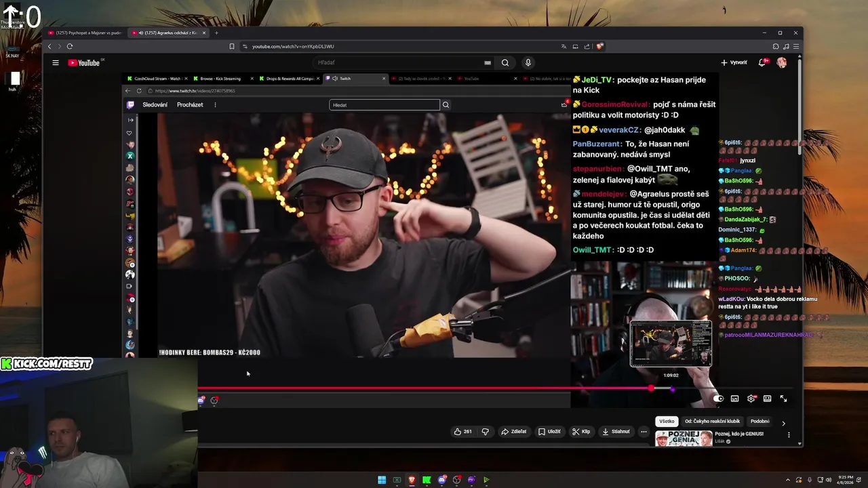The height and width of the screenshot is (488, 868).
Task: Share the page via the address bar share icon
Action: [x=587, y=46]
